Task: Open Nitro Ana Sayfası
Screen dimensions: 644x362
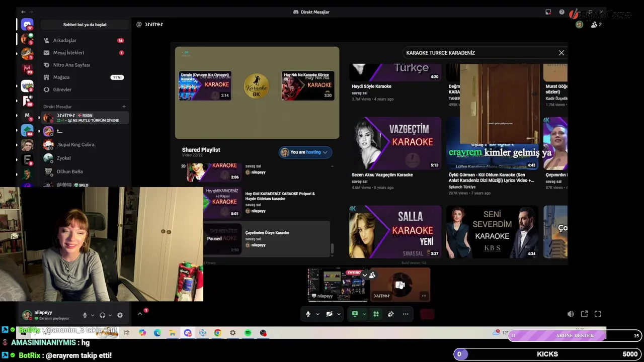Action: point(85,65)
